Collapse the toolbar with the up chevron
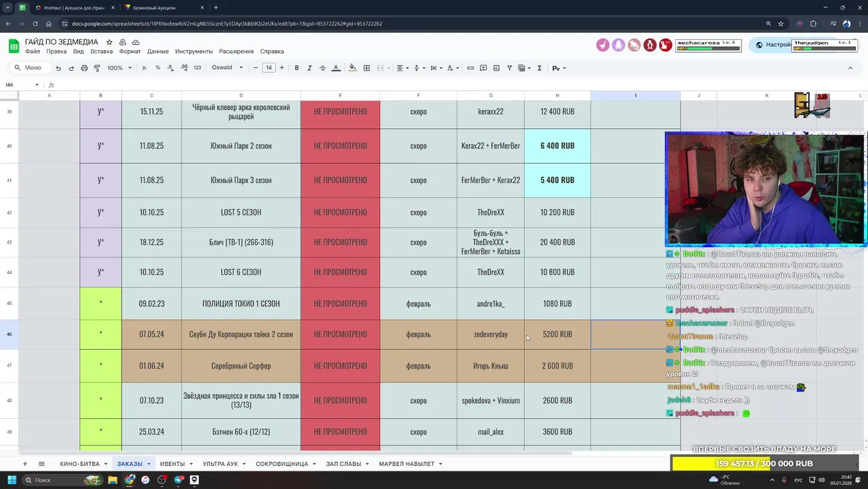This screenshot has height=489, width=868. pos(850,68)
